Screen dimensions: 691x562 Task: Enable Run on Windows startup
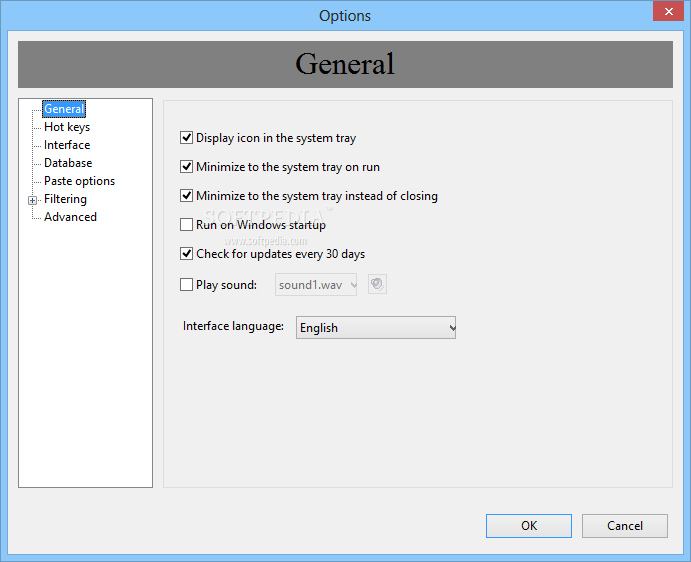pyautogui.click(x=187, y=225)
